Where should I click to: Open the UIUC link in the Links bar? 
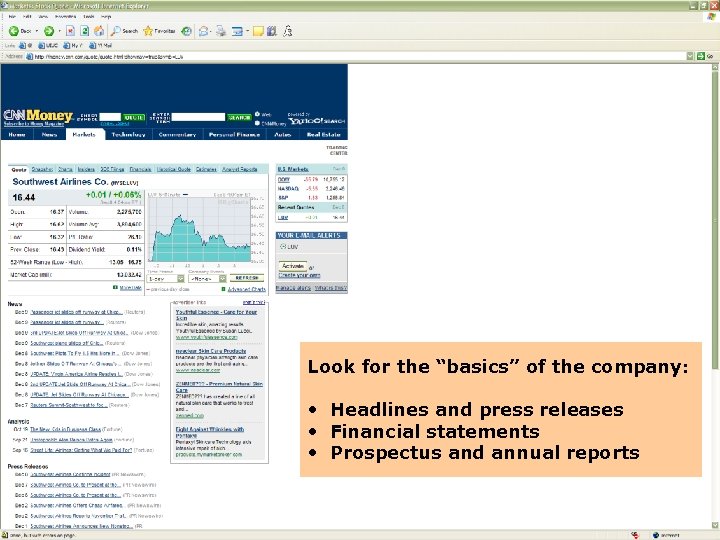click(x=48, y=45)
